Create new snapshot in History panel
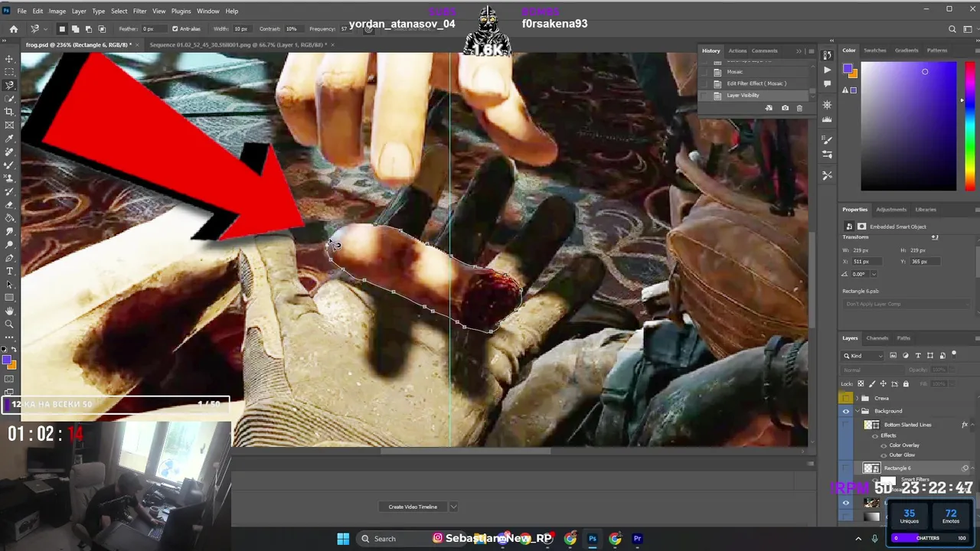Viewport: 980px width, 551px height. coord(785,108)
